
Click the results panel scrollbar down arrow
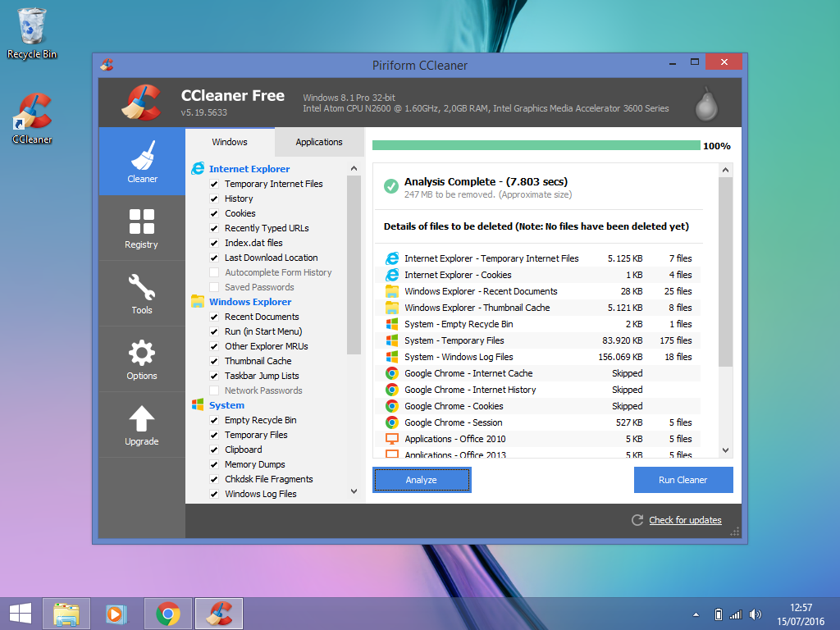point(725,450)
